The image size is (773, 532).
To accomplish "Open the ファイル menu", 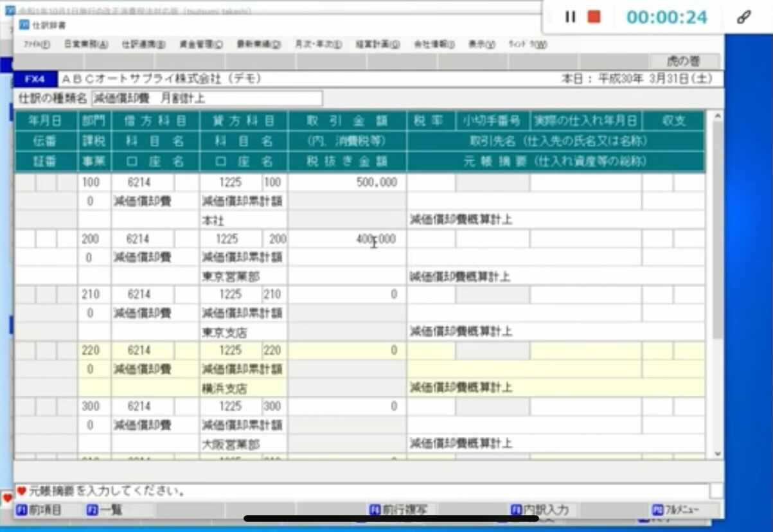I will point(37,44).
